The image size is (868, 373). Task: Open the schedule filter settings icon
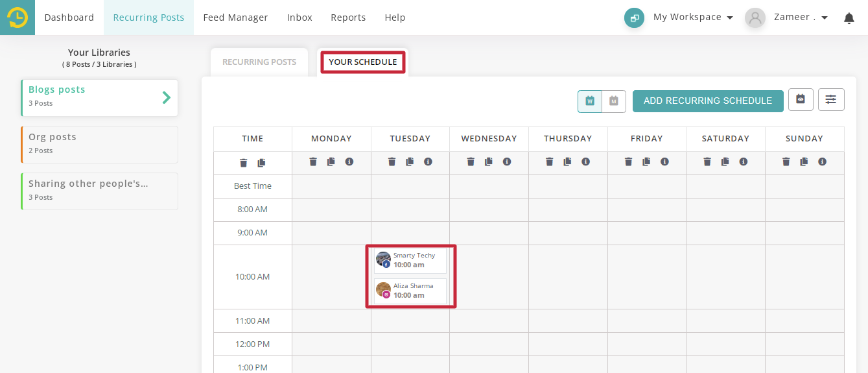click(831, 100)
